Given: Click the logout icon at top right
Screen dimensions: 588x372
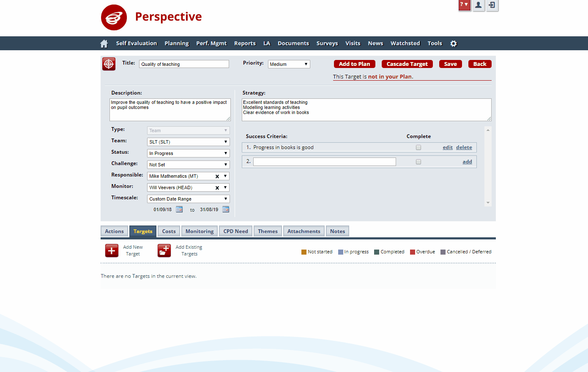Looking at the screenshot, I should tap(492, 5).
